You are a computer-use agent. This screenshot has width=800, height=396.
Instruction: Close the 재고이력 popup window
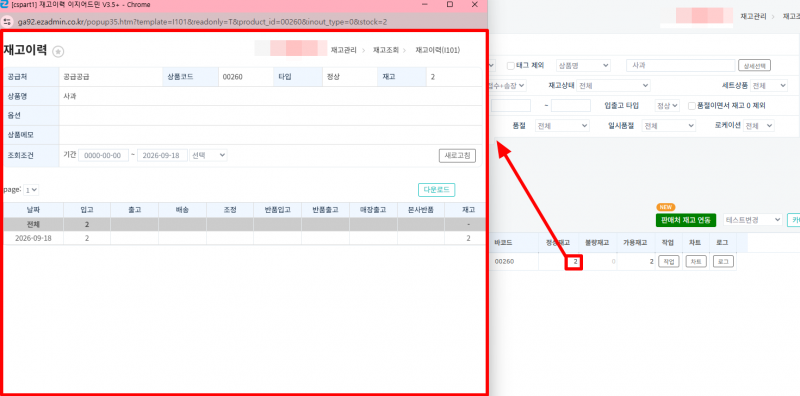tap(474, 5)
